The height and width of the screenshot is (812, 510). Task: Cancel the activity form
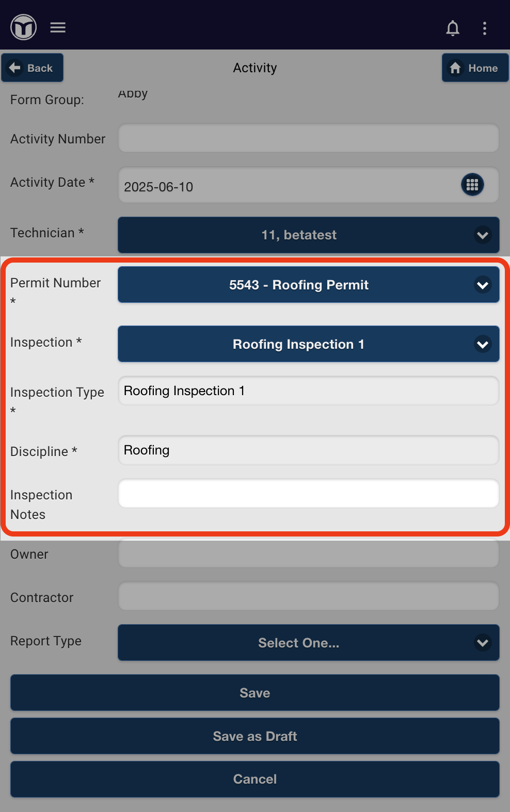255,779
